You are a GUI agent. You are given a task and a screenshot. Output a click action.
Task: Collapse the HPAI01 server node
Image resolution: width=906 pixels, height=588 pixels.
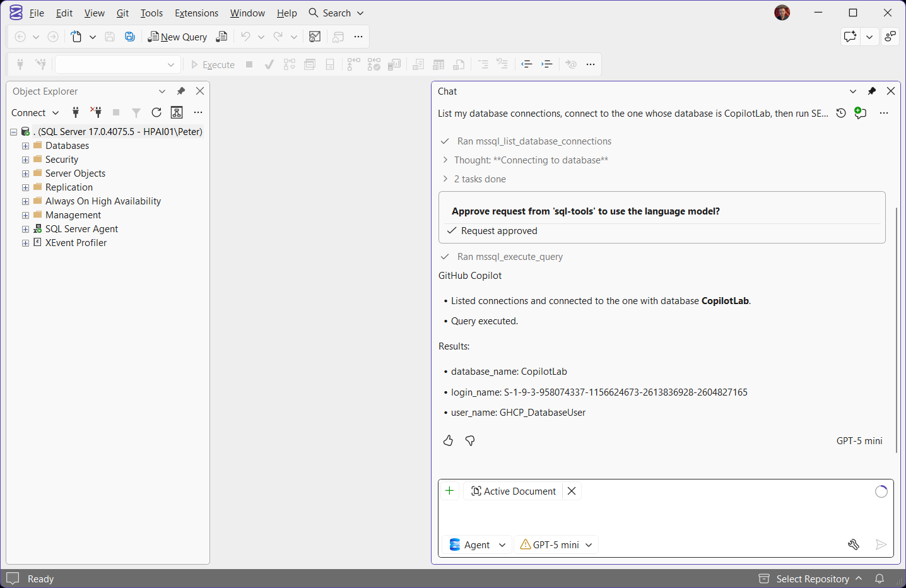[13, 132]
